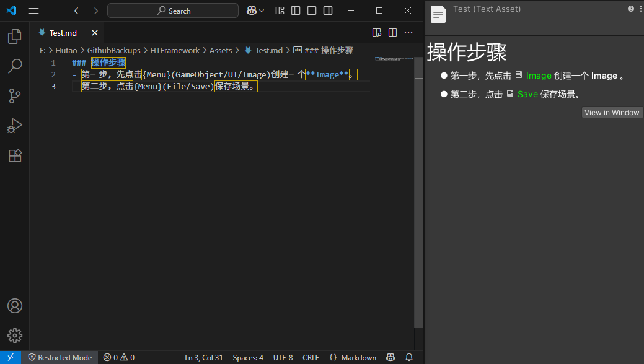Open the Search view in activity bar

point(14,66)
